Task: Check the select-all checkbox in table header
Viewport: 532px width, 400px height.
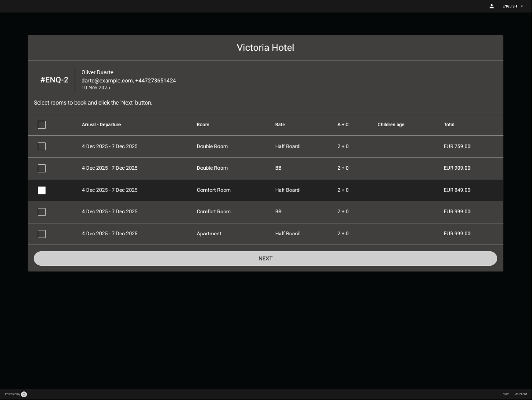Action: click(41, 124)
